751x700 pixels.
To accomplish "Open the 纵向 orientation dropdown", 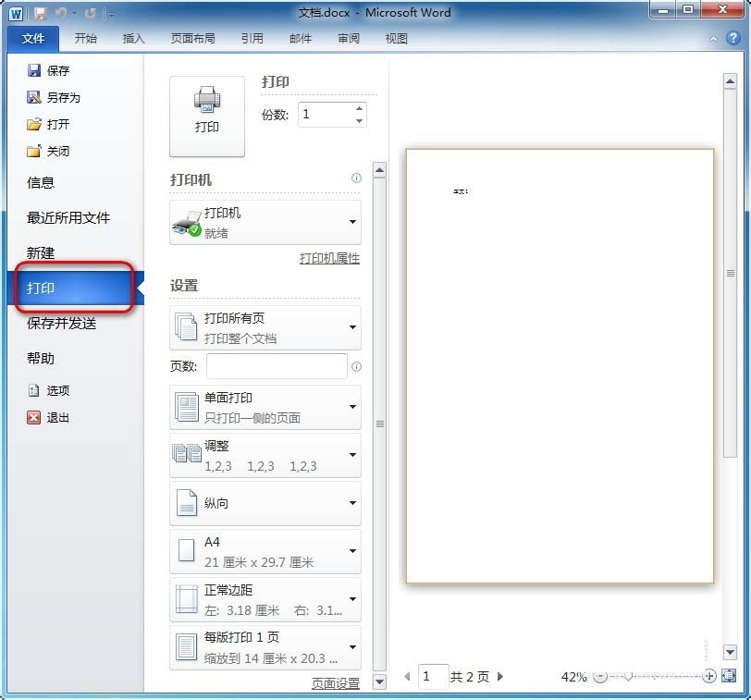I will click(x=265, y=503).
